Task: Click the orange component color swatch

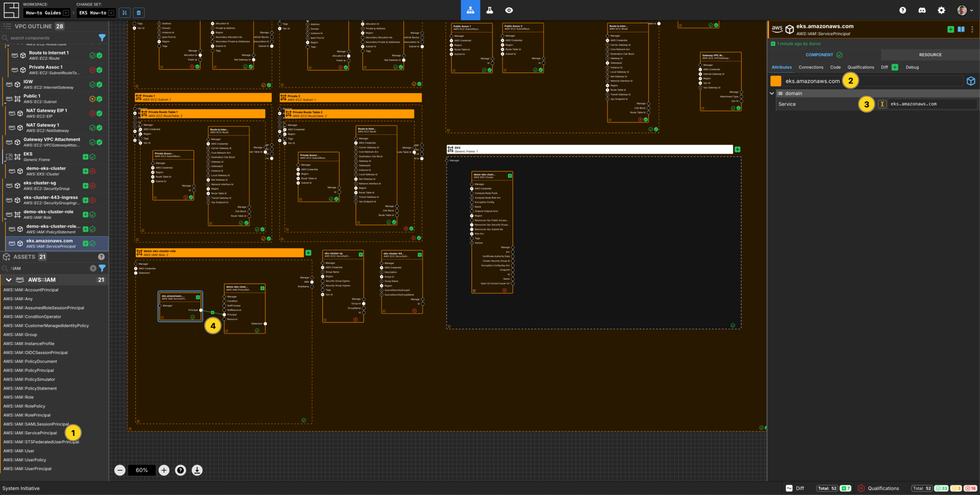Action: [776, 81]
